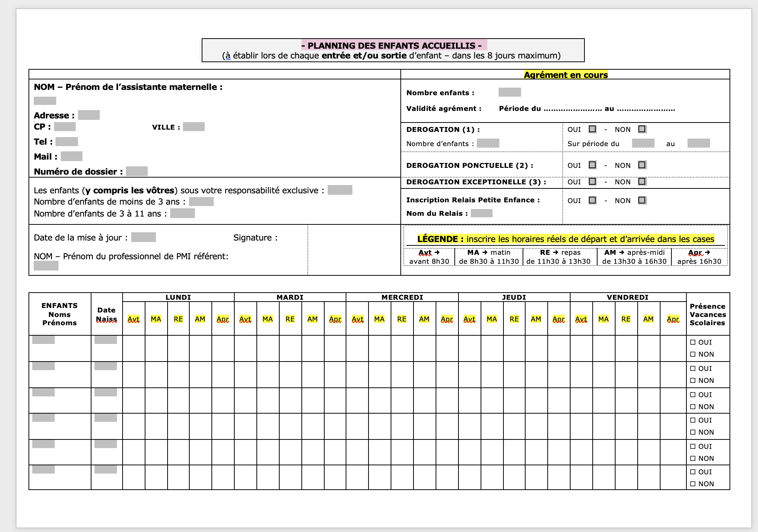Click the derogation period end field after 'au'
The width and height of the screenshot is (758, 532).
[699, 143]
